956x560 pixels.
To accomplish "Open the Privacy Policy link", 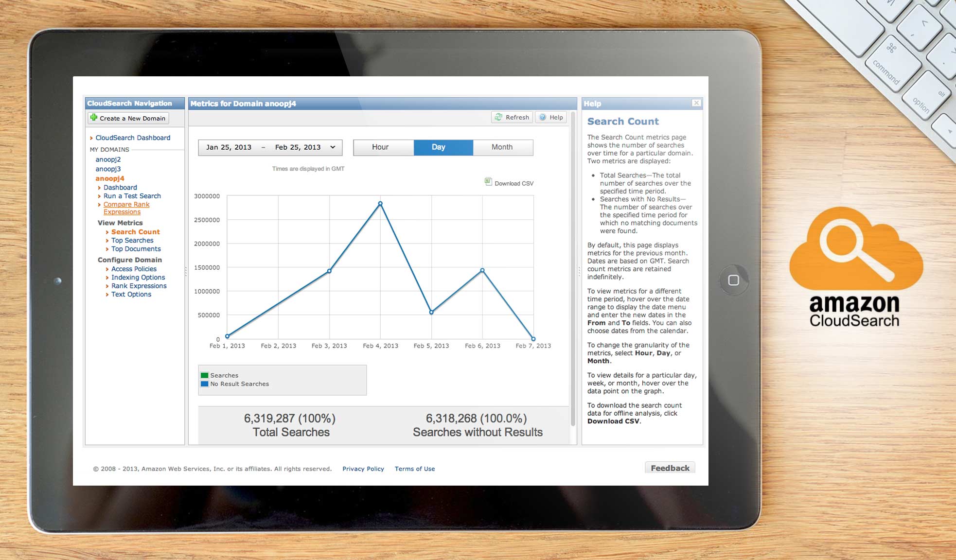I will click(363, 469).
